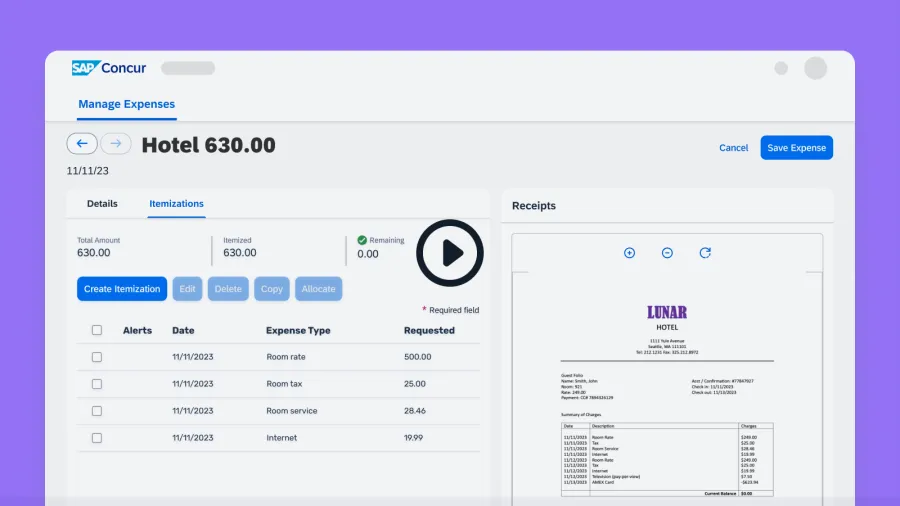Zoom out on the receipt image
The width and height of the screenshot is (900, 506).
click(667, 253)
